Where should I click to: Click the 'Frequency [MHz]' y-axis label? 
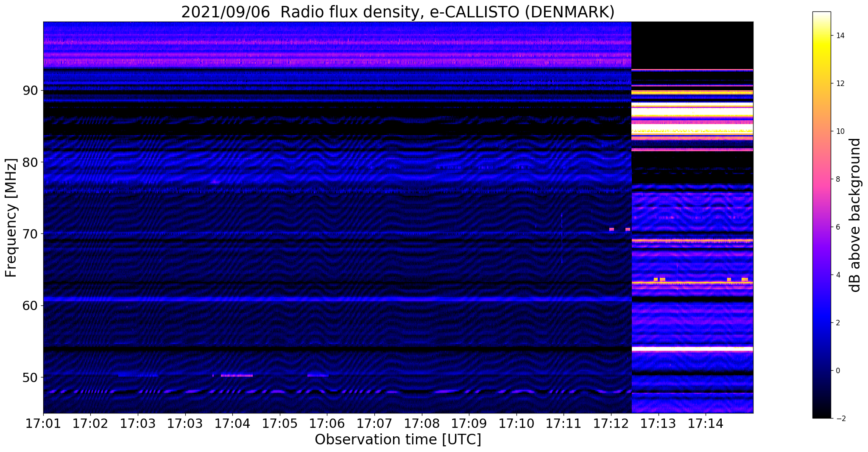coord(11,218)
